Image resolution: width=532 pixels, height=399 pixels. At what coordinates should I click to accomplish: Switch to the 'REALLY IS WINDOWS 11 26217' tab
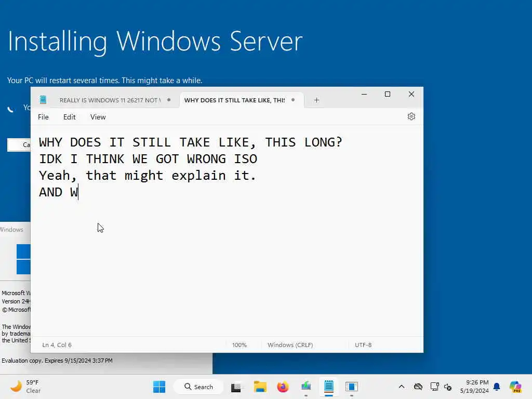click(110, 100)
